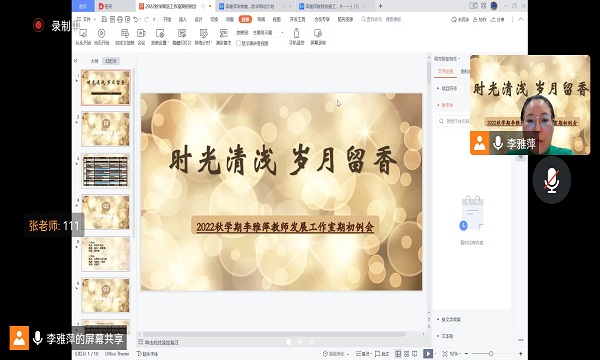The image size is (600, 360).
Task: Open the Transitions (切换) ribbon tab
Action: coord(214,19)
